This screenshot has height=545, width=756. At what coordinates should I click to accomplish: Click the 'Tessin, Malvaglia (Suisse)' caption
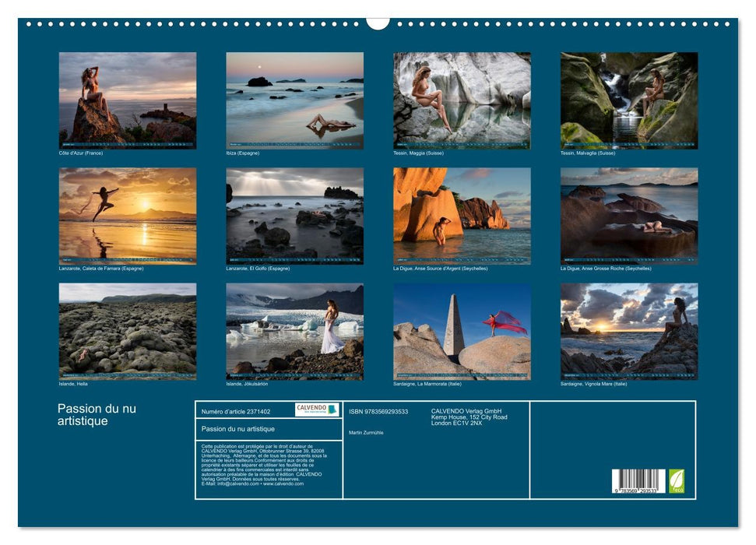(x=588, y=153)
